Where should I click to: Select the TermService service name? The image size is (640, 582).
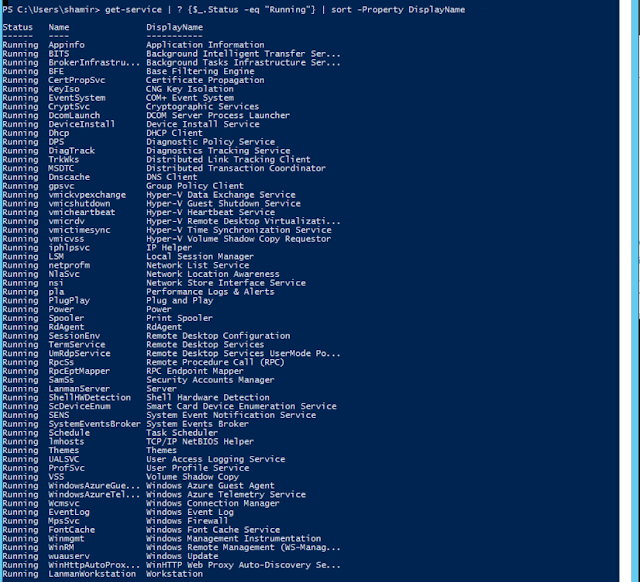77,344
